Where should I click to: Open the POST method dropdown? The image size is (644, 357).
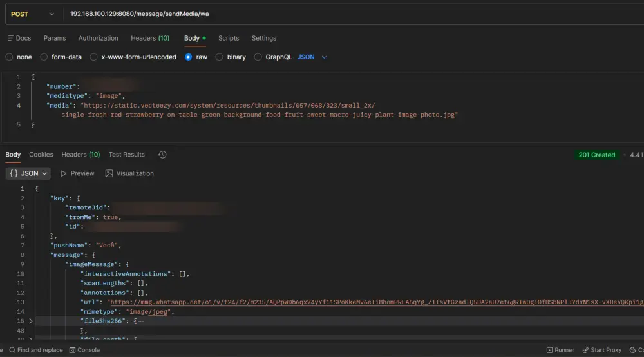pyautogui.click(x=32, y=14)
